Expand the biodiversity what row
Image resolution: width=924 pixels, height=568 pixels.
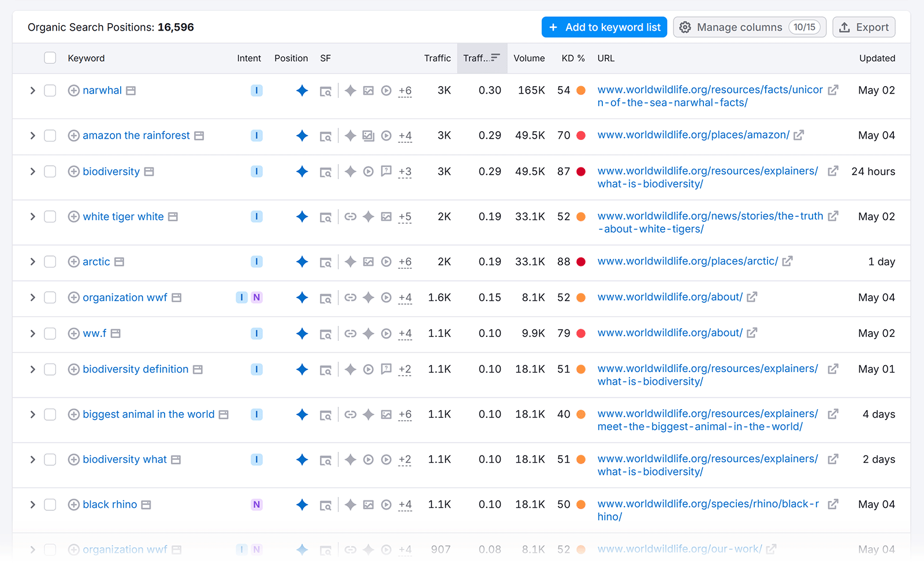pos(32,459)
